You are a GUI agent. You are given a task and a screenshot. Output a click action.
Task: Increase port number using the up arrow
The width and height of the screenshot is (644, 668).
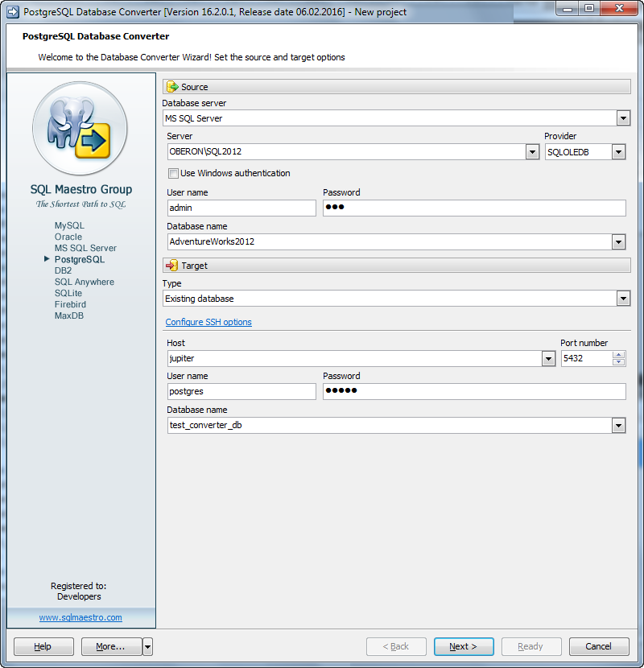coord(619,354)
